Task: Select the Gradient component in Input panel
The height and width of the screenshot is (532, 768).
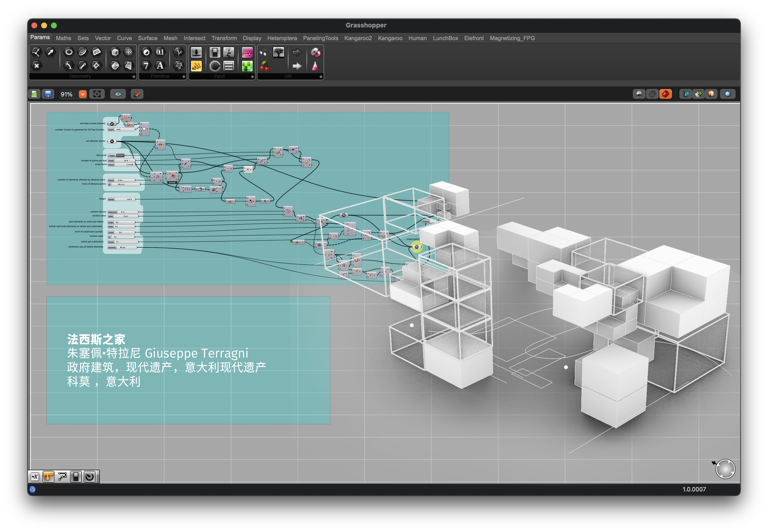Action: [247, 52]
